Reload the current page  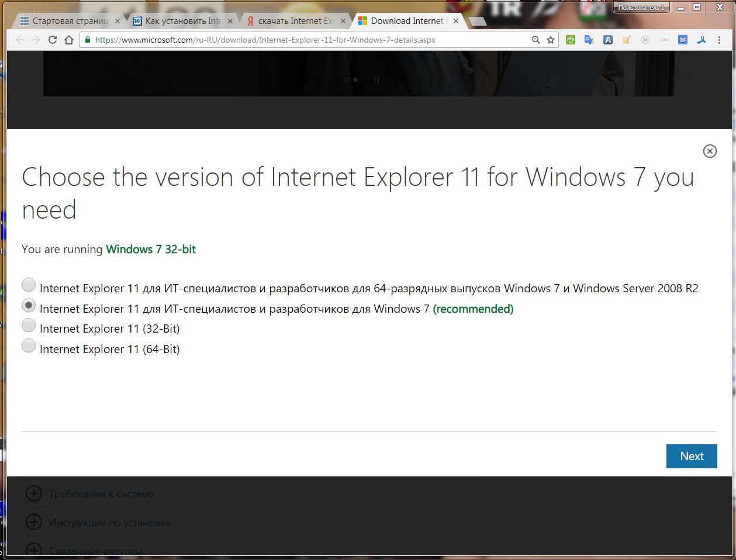click(x=53, y=40)
